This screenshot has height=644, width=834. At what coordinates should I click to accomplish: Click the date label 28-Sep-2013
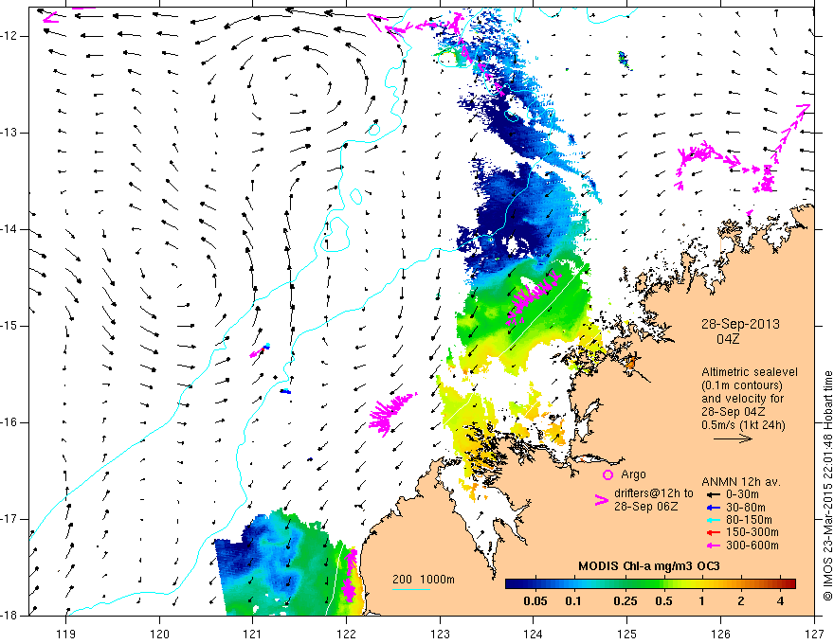740,324
